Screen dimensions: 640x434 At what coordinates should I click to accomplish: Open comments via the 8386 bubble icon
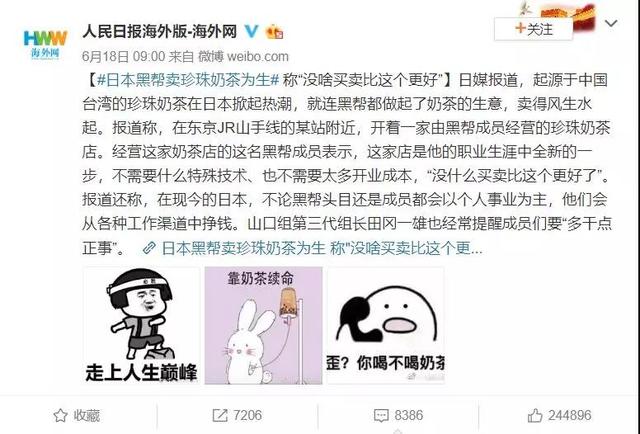(x=381, y=416)
